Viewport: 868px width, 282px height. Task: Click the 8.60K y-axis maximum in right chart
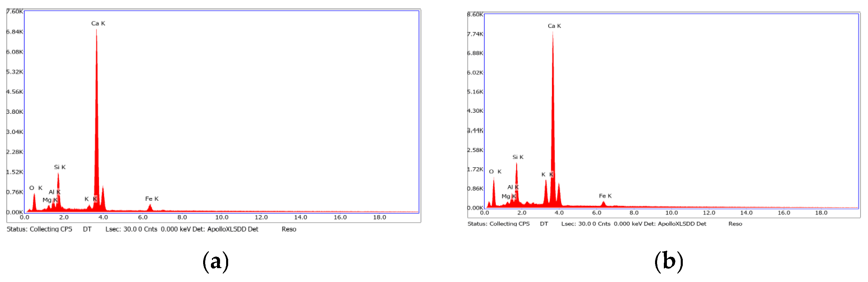(x=475, y=15)
